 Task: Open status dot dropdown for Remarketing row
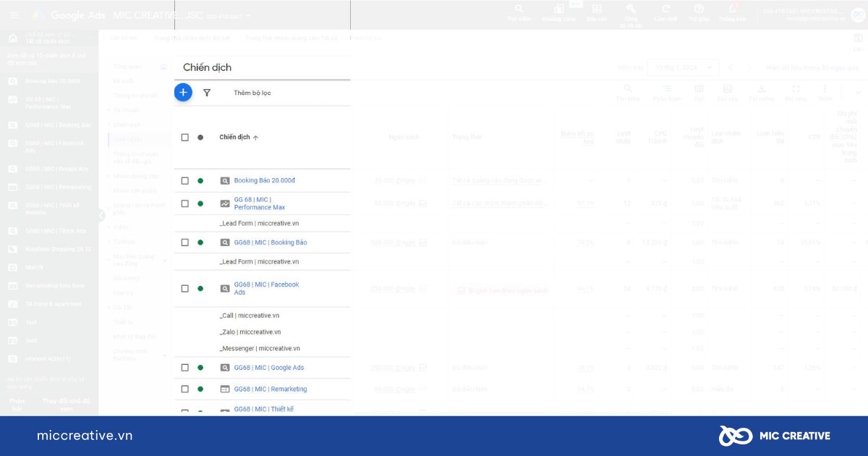click(x=200, y=389)
